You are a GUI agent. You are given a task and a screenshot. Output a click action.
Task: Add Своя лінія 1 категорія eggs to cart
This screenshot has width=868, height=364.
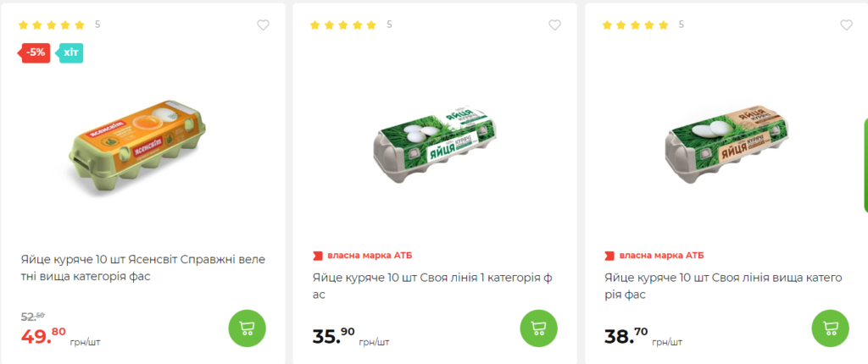(538, 328)
